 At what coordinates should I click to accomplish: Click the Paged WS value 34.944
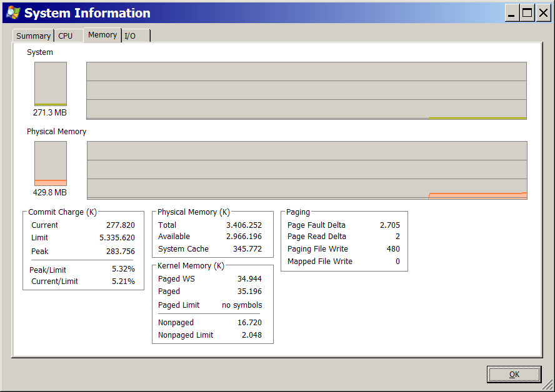coord(249,279)
